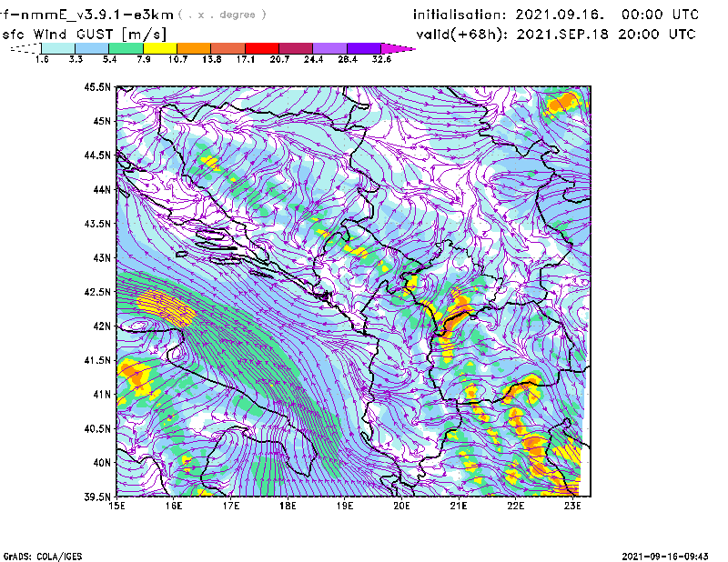The width and height of the screenshot is (728, 562).
Task: Click the 17.1 colorbar value
Action: click(245, 59)
